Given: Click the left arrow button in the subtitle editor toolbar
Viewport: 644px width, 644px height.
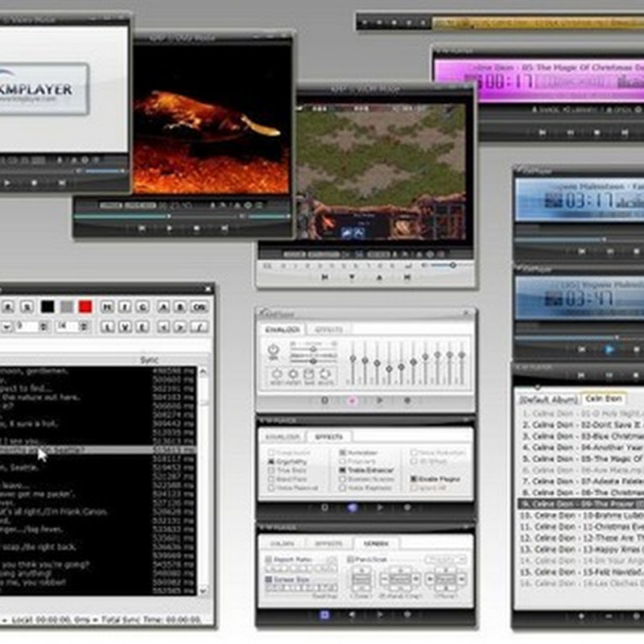Looking at the screenshot, I should click(163, 327).
